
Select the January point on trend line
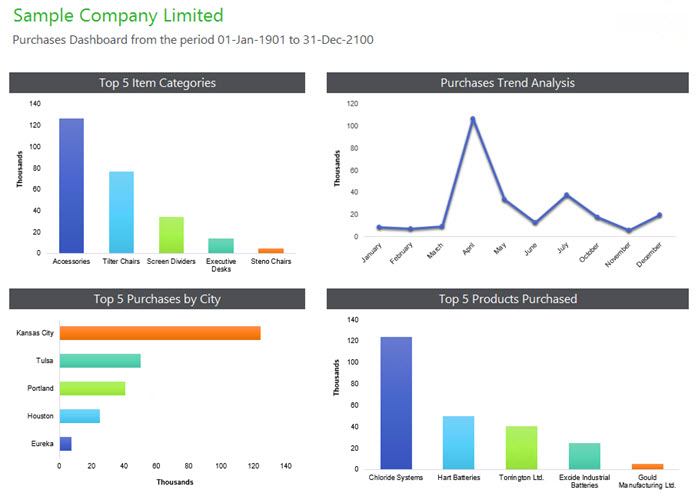379,227
